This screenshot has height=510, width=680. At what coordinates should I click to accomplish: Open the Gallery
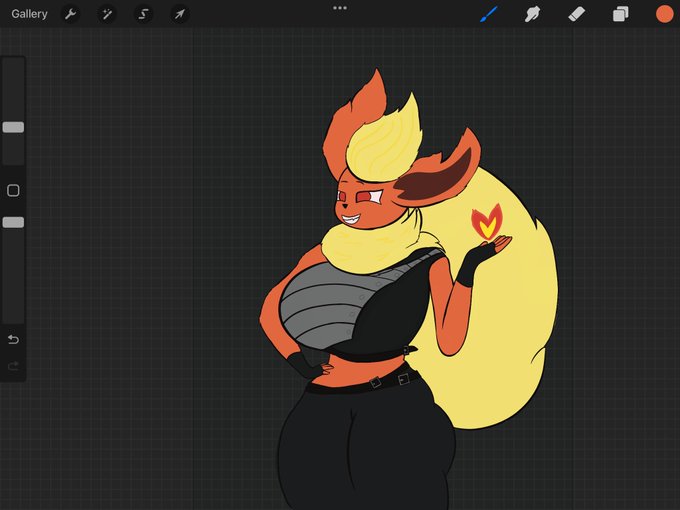[29, 14]
